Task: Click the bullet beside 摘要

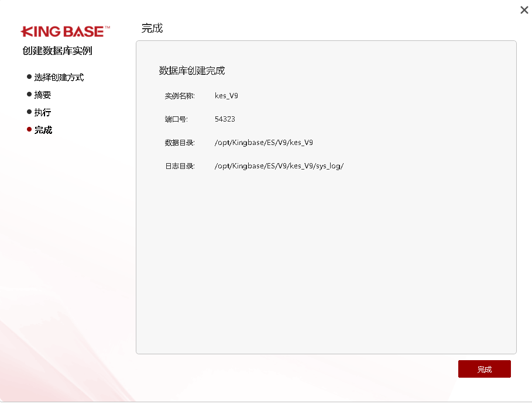Action: click(29, 94)
